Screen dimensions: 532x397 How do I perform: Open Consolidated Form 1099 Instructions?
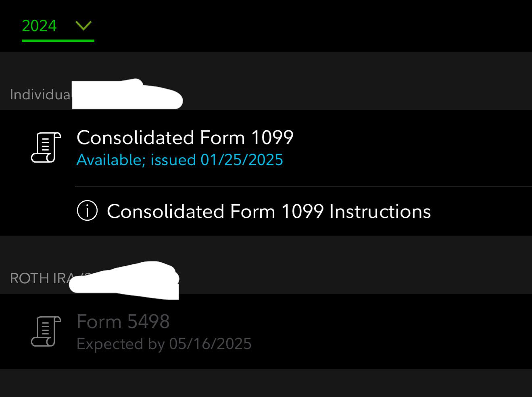tap(269, 211)
